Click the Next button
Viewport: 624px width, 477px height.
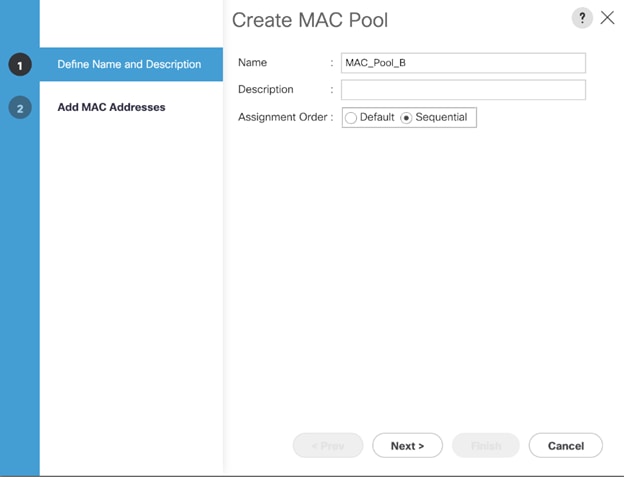[x=408, y=446]
